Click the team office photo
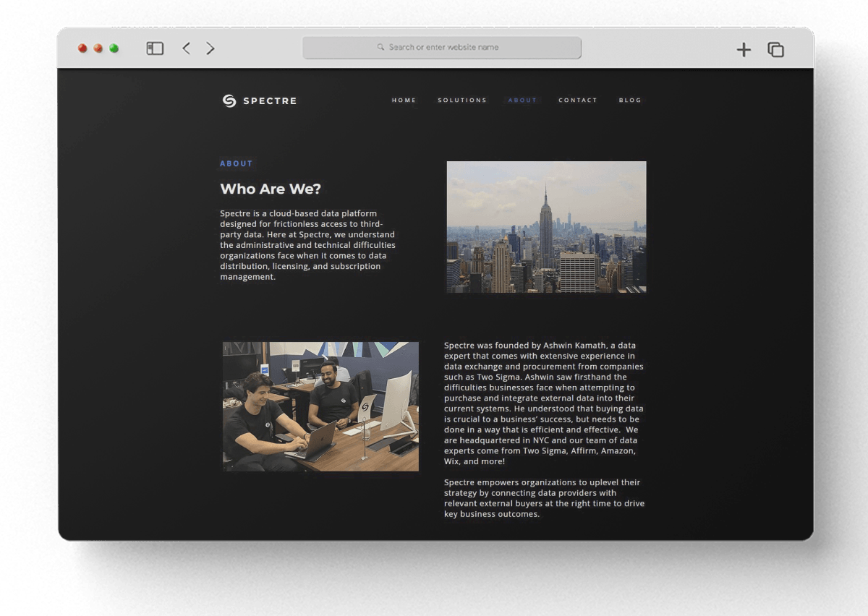 coord(320,407)
